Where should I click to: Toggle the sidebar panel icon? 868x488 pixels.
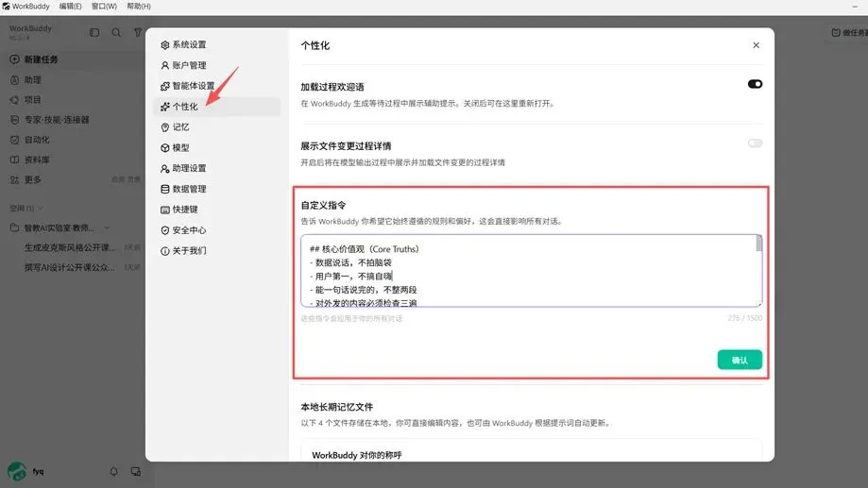pos(94,33)
